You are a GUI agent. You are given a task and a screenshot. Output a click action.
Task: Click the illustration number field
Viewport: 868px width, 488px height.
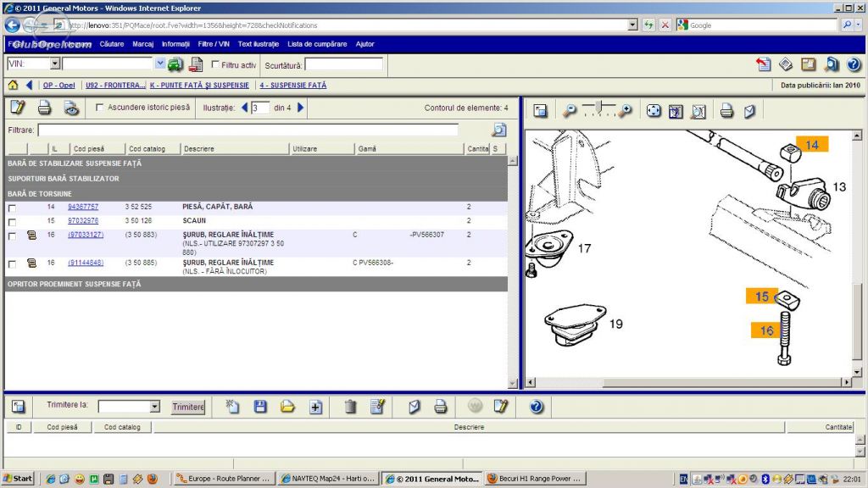coord(260,108)
